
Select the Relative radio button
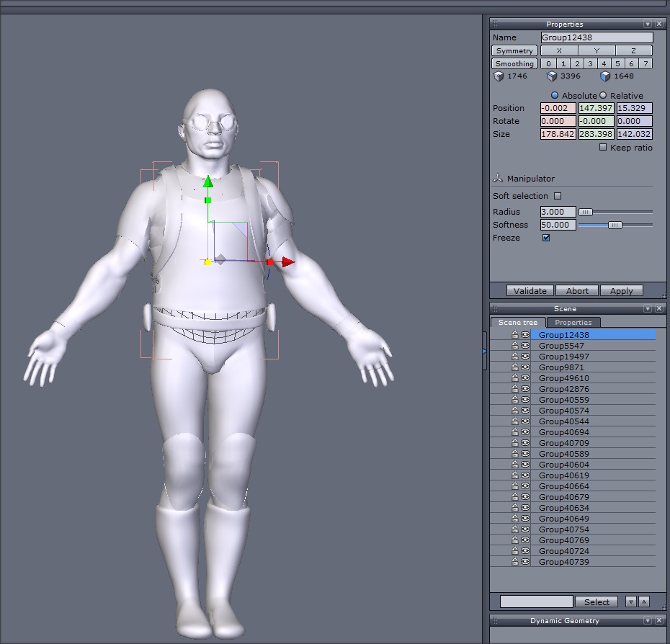coord(603,95)
